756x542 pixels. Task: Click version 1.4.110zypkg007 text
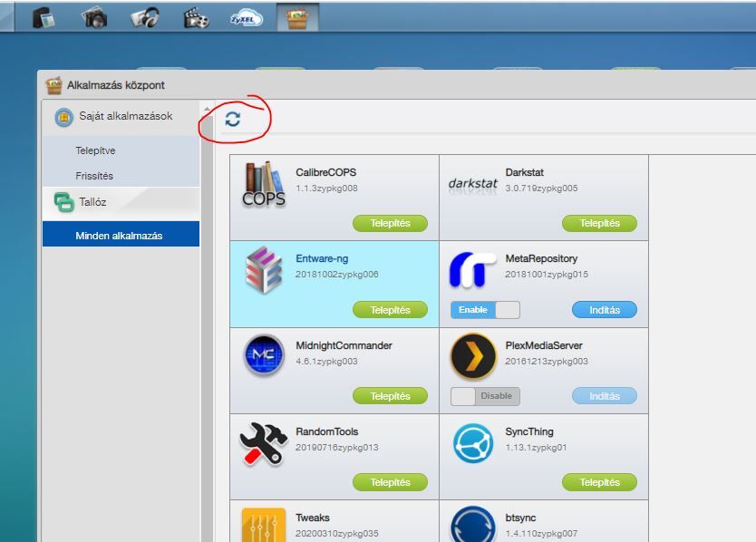[541, 533]
